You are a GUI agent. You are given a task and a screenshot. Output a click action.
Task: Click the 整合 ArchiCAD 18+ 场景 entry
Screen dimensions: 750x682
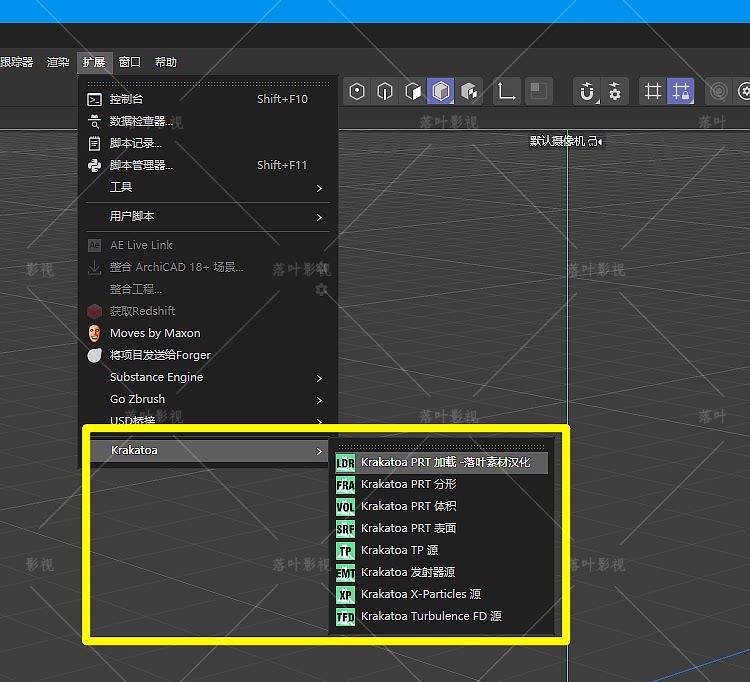208,267
